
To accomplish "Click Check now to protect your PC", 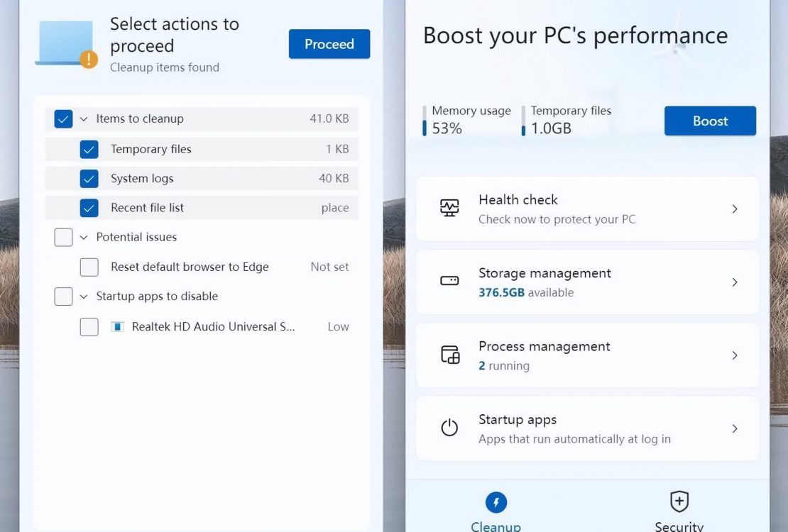I will pyautogui.click(x=557, y=219).
